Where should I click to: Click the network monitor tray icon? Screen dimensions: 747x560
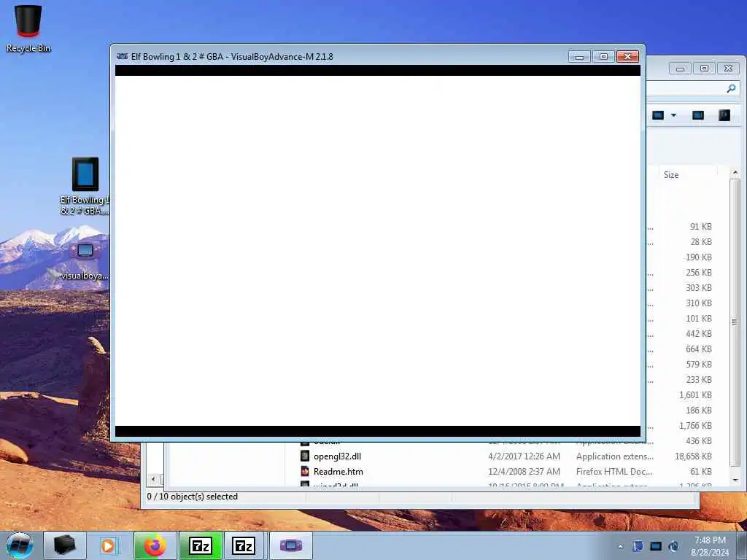pyautogui.click(x=656, y=546)
